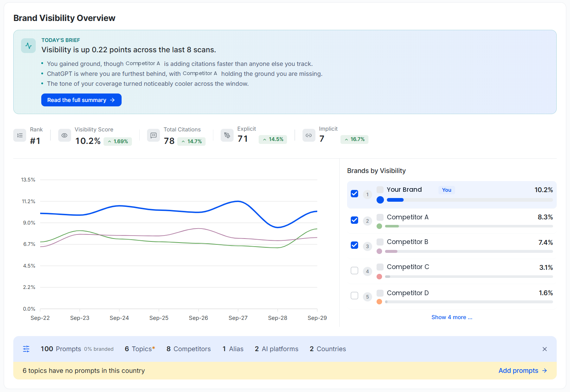Click the Competitor D logo placeholder
This screenshot has height=392, width=570.
tap(380, 293)
